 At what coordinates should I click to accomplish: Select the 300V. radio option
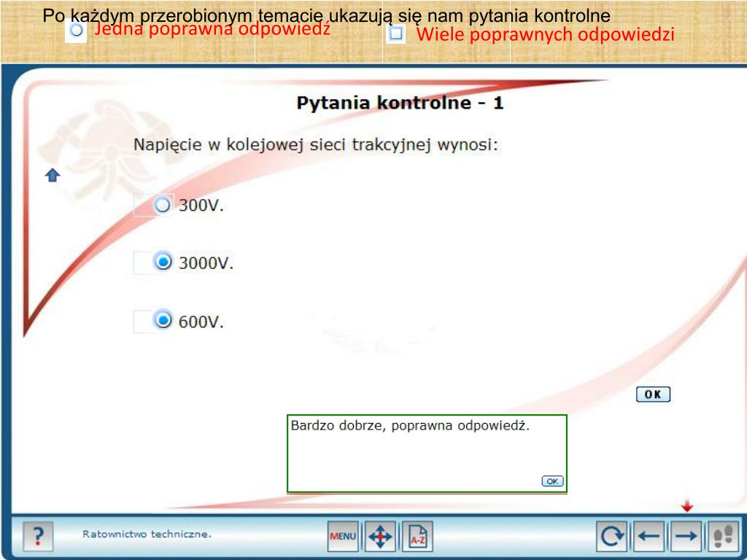point(163,205)
